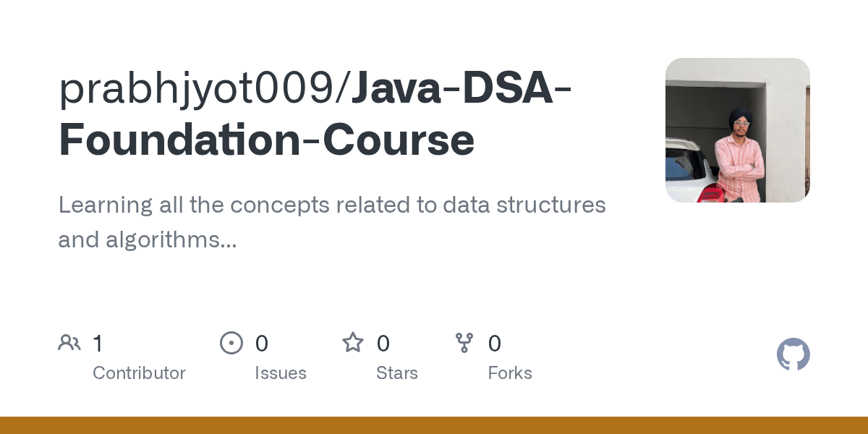This screenshot has height=434, width=868.
Task: Click the brown language color bar
Action: coord(434,425)
